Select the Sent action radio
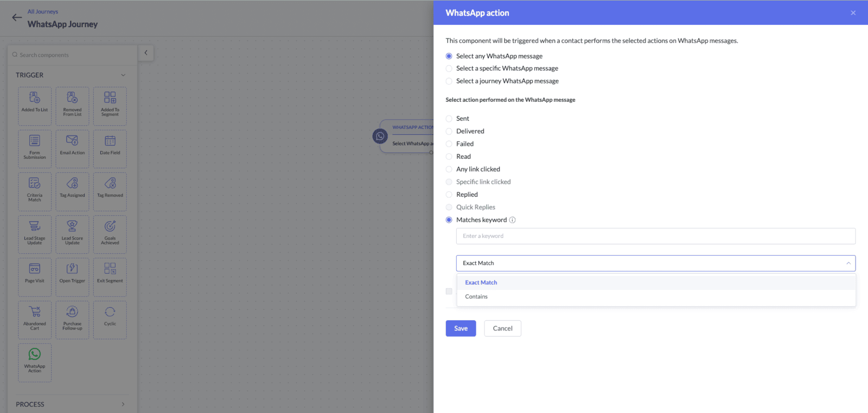This screenshot has width=868, height=413. (x=449, y=119)
